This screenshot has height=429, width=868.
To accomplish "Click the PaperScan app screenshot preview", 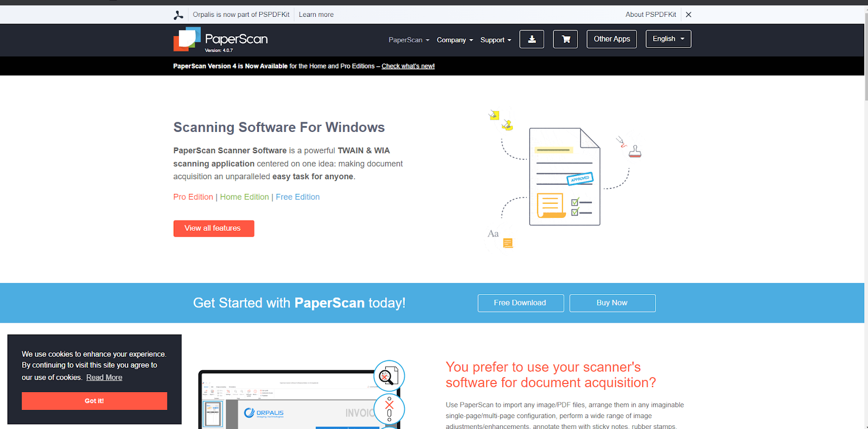I will (298, 400).
